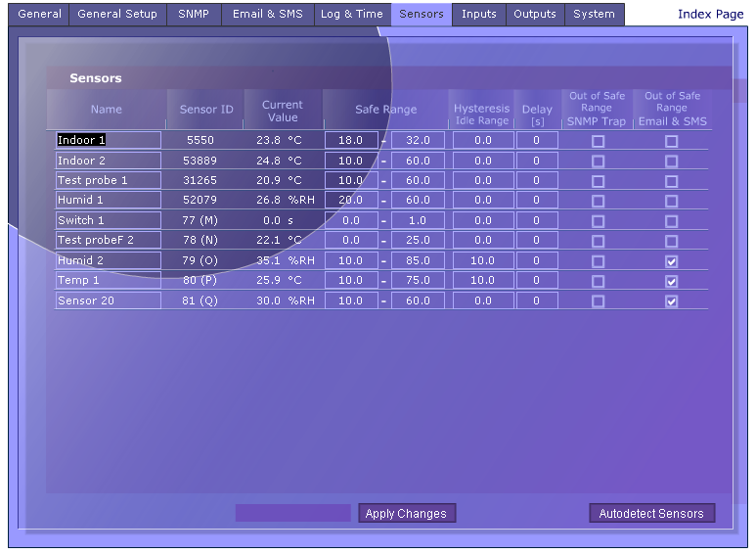Click Indoor 1 hysteresis field
756x554 pixels.
coord(483,140)
